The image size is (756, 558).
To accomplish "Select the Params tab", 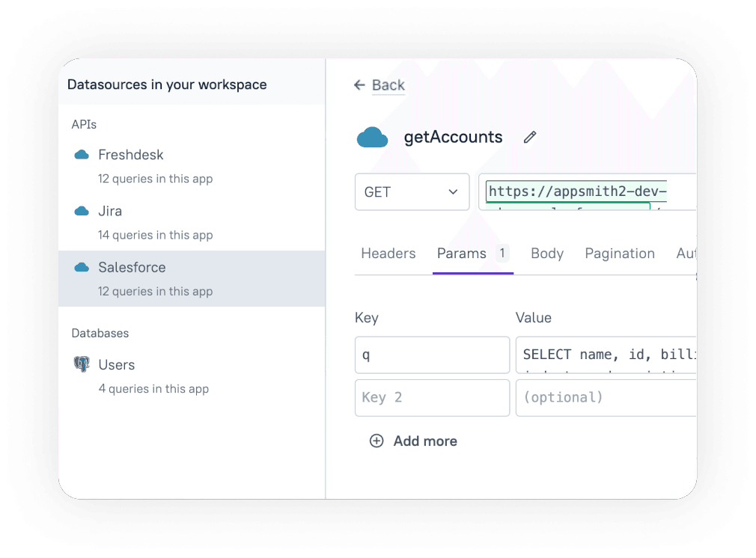I will [461, 253].
